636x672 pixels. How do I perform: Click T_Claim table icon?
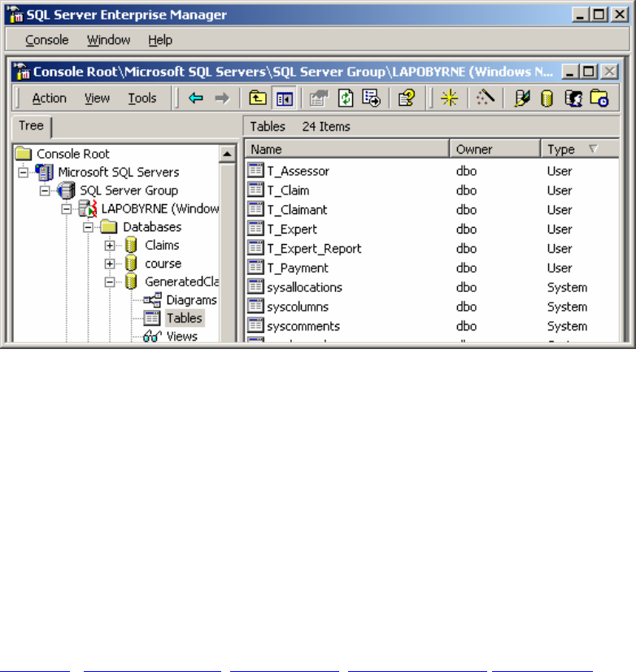255,190
